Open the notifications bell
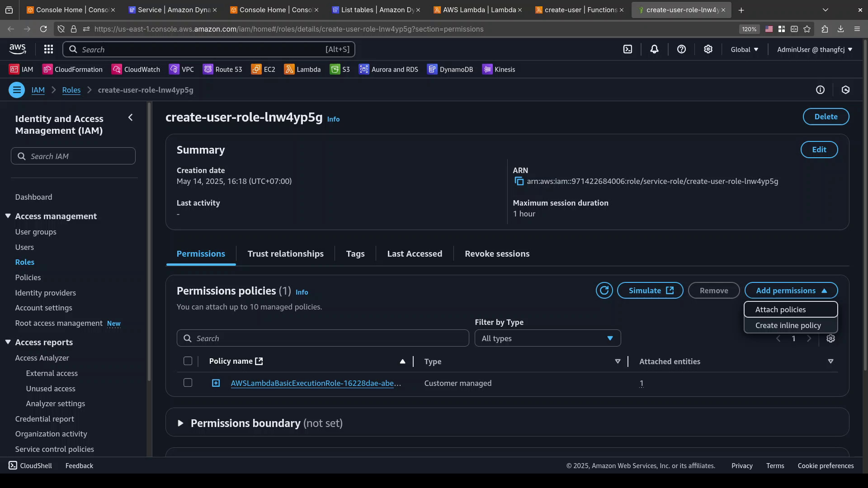Image resolution: width=868 pixels, height=488 pixels. 654,49
